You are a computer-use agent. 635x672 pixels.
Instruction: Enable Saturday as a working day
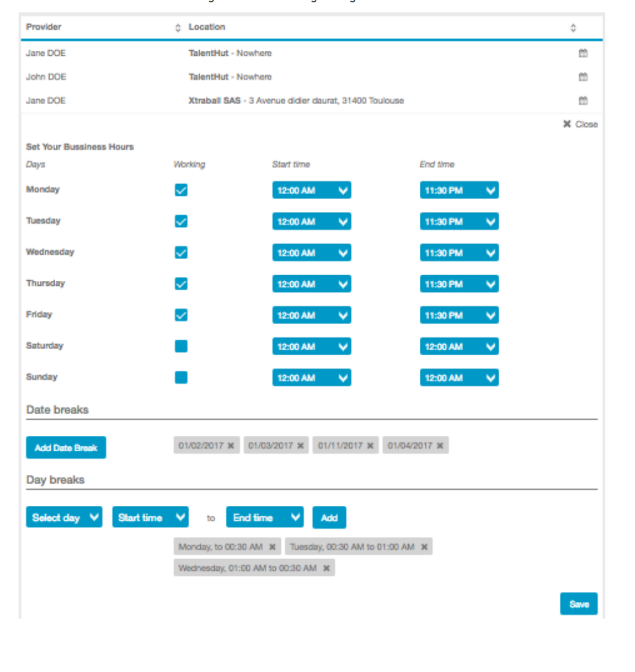click(x=181, y=346)
